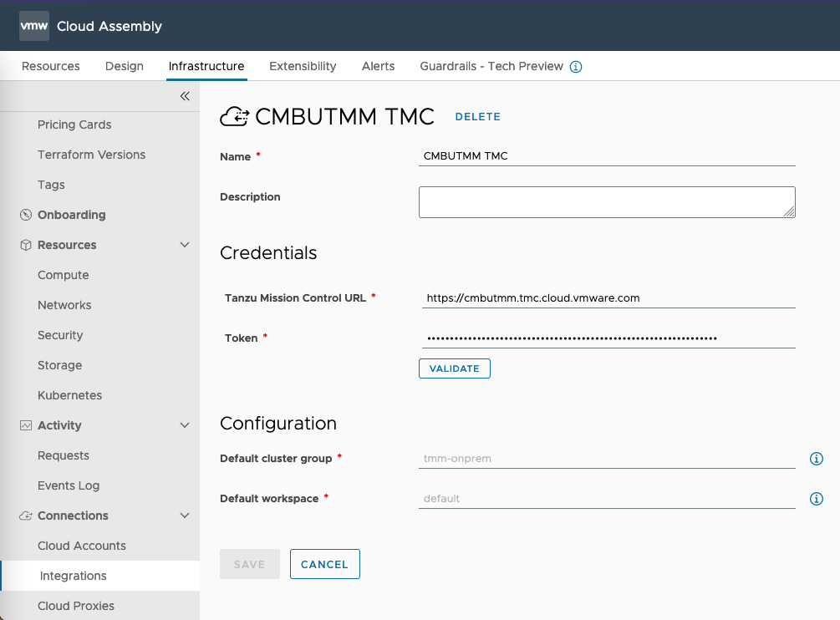840x620 pixels.
Task: Click the Connections cloud icon in sidebar
Action: [x=26, y=516]
